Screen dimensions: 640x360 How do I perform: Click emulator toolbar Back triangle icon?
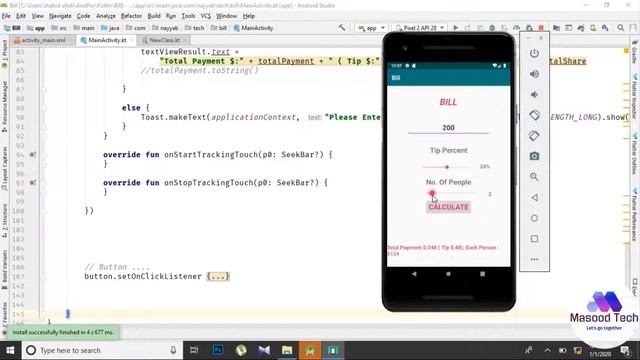(534, 198)
